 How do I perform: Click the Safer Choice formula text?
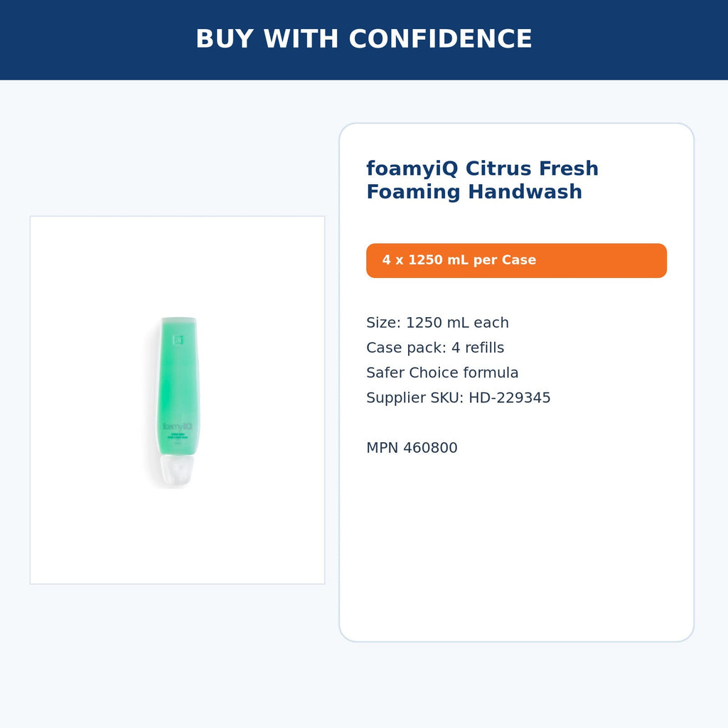click(442, 373)
